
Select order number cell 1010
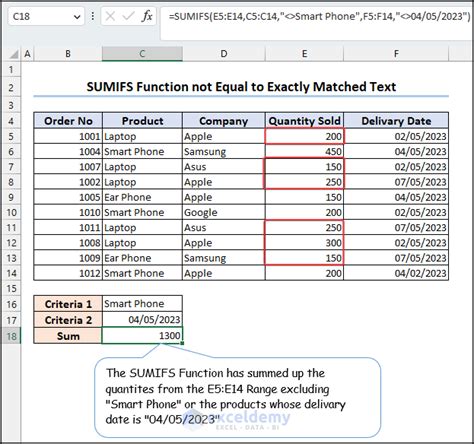68,212
